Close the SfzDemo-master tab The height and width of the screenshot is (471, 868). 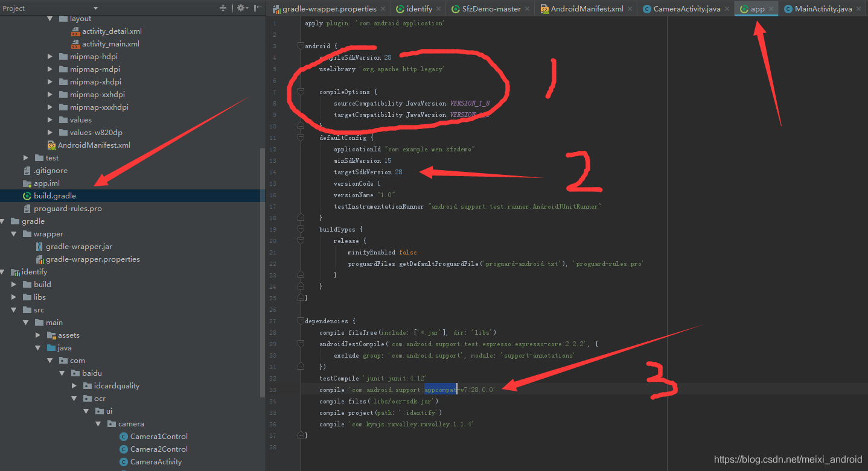pos(528,9)
